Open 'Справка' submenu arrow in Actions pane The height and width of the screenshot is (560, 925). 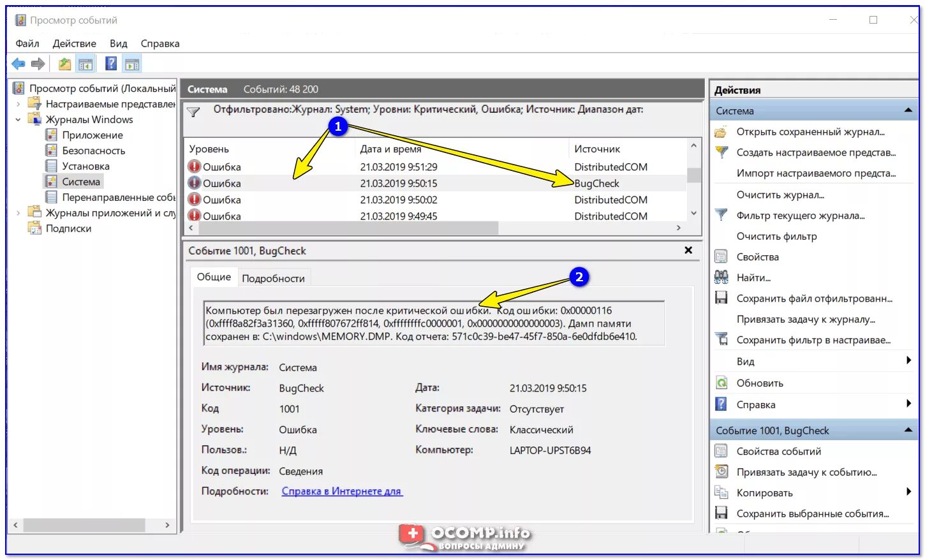(x=908, y=404)
